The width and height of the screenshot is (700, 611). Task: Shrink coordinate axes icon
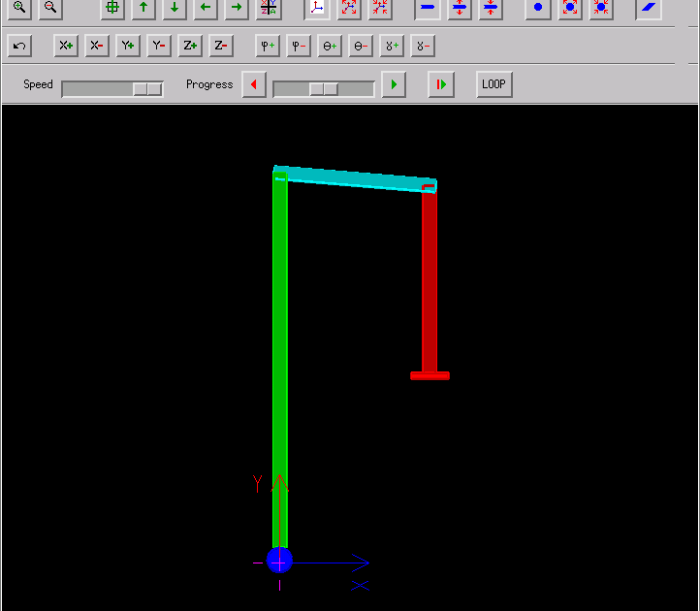pyautogui.click(x=380, y=7)
